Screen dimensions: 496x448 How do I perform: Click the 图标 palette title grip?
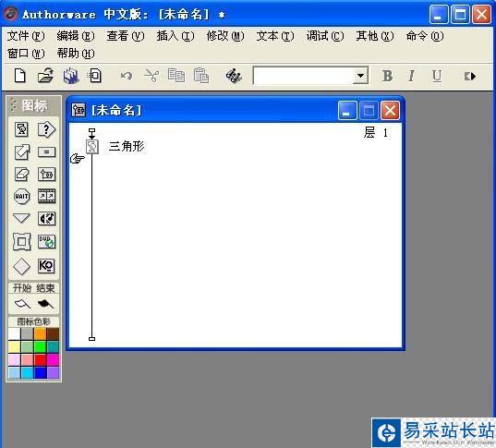pyautogui.click(x=13, y=105)
